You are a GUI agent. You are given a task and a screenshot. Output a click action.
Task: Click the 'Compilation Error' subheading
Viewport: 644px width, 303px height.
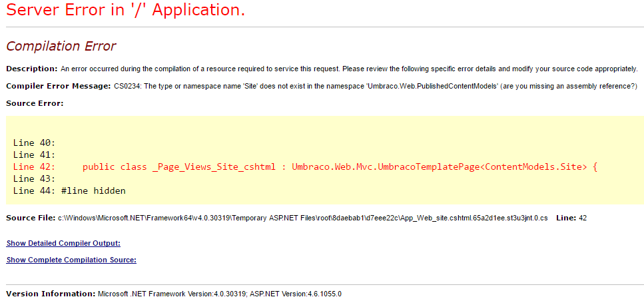click(61, 47)
